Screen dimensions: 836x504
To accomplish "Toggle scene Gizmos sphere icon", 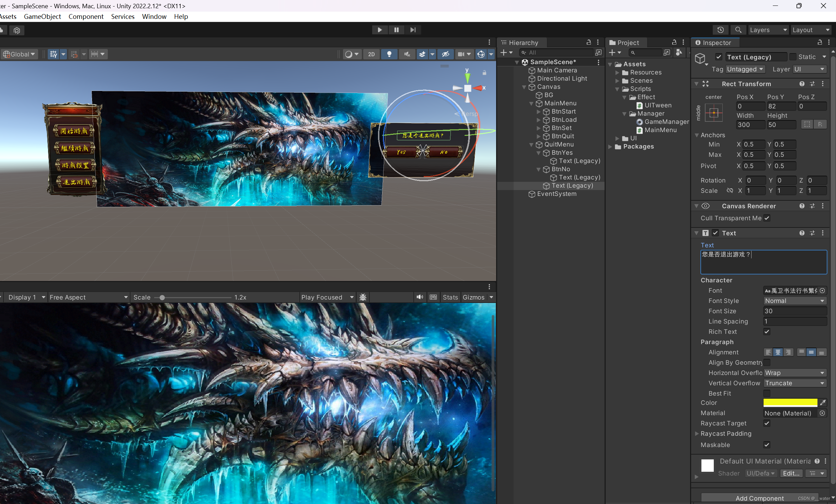I will [x=481, y=54].
